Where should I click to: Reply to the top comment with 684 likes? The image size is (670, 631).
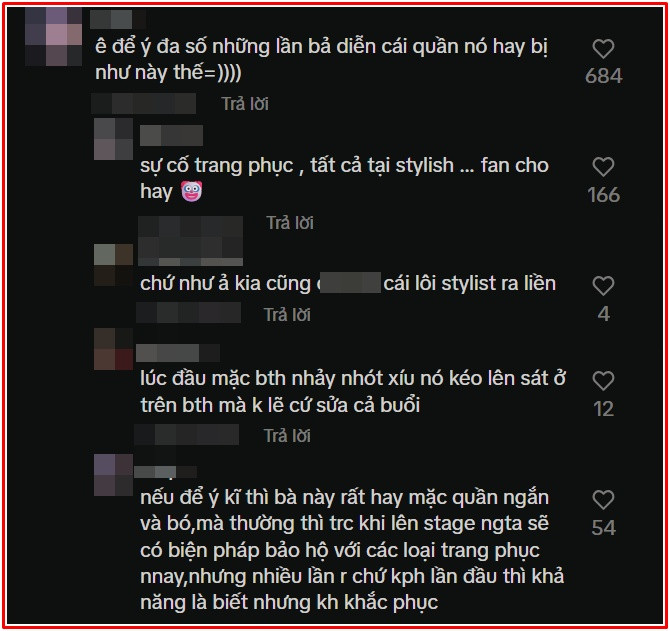click(245, 104)
